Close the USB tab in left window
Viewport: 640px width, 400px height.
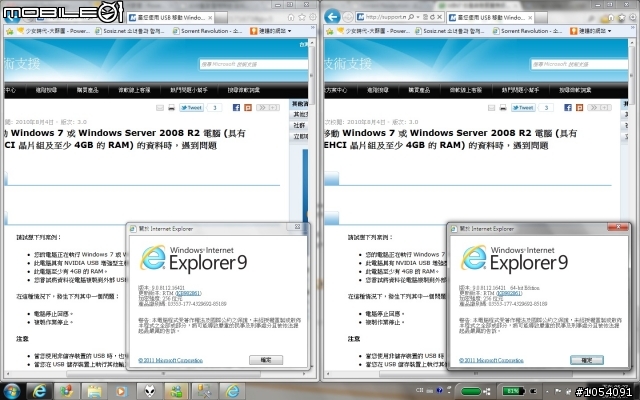click(210, 18)
